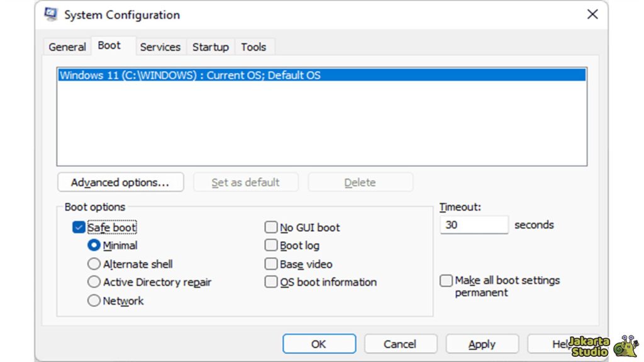Screen dimensions: 644x362
Task: Open the Services tab
Action: tap(160, 47)
